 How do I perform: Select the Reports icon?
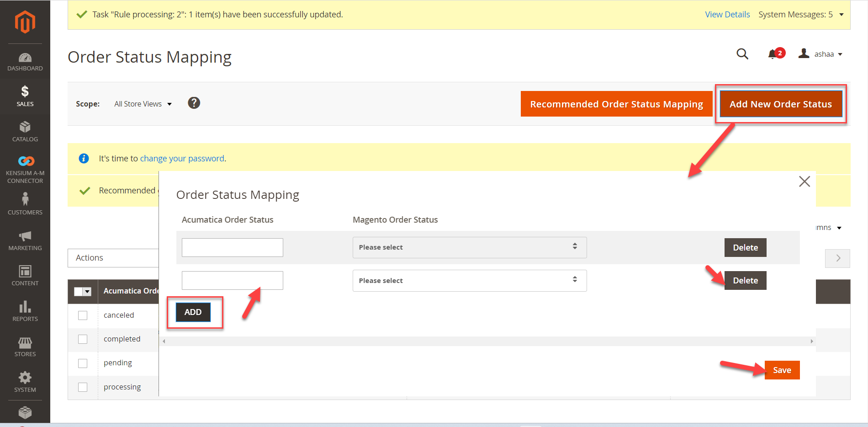[x=25, y=308]
